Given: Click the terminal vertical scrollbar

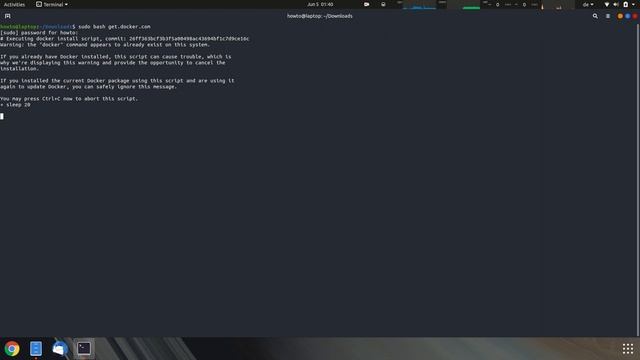Looking at the screenshot, I should pos(638,179).
